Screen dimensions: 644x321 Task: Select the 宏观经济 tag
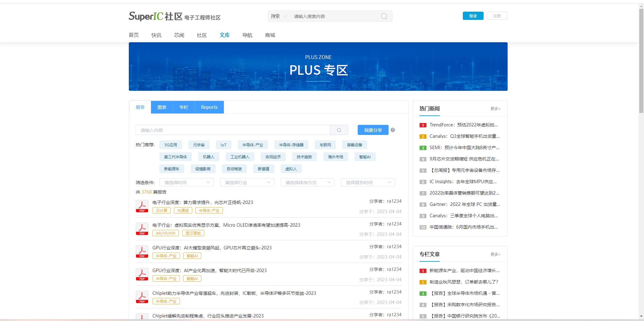(x=273, y=157)
